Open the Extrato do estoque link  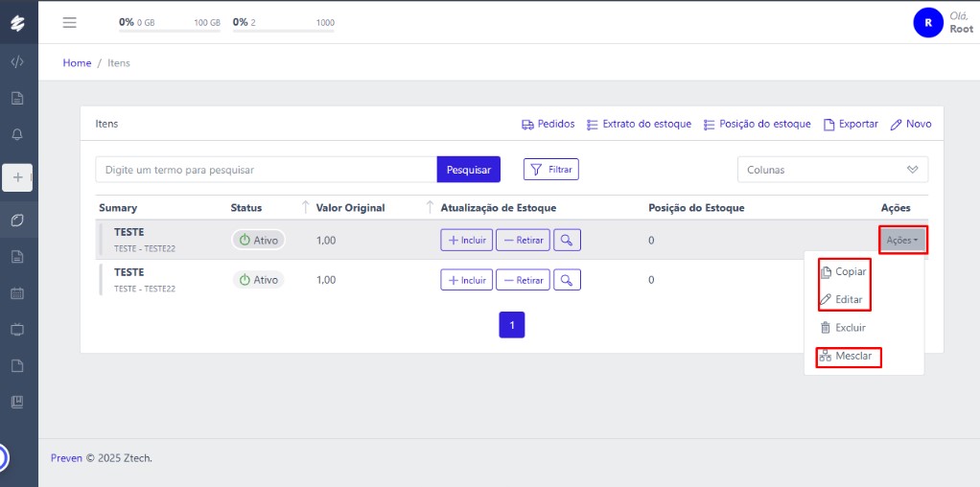pyautogui.click(x=639, y=124)
